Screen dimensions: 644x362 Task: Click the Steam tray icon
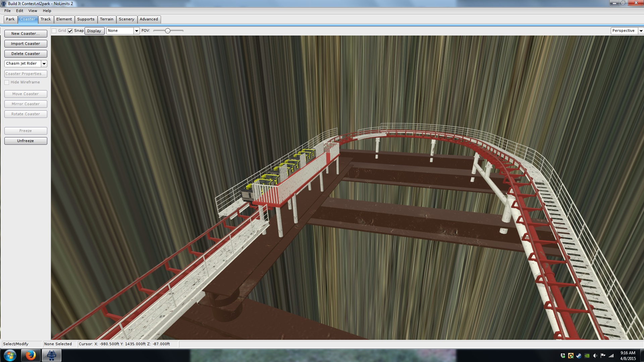[x=579, y=356]
